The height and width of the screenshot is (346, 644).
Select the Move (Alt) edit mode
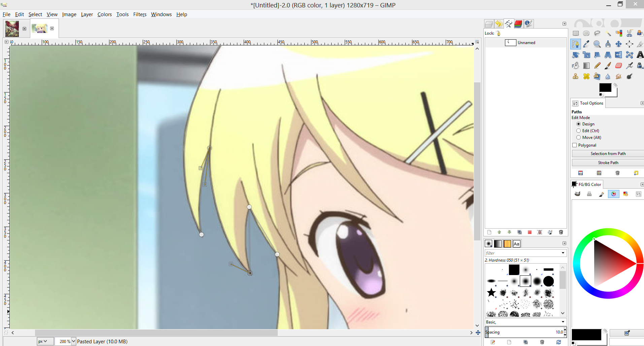(x=578, y=138)
